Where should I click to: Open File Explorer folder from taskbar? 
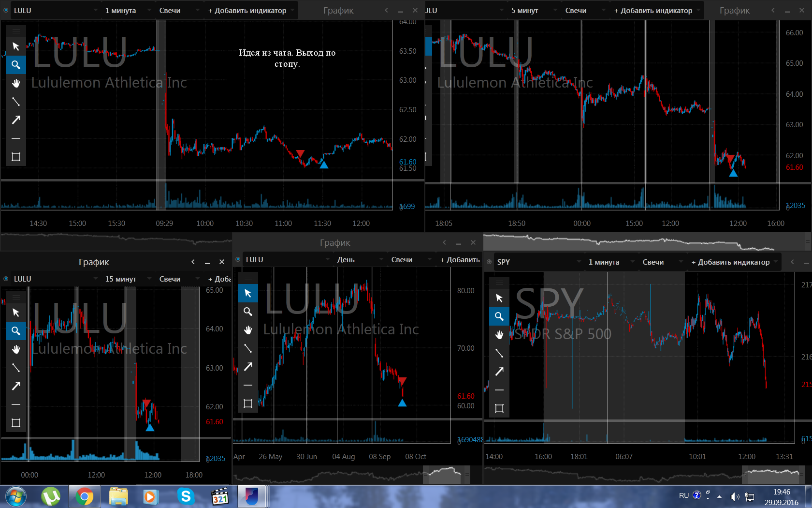(x=118, y=496)
